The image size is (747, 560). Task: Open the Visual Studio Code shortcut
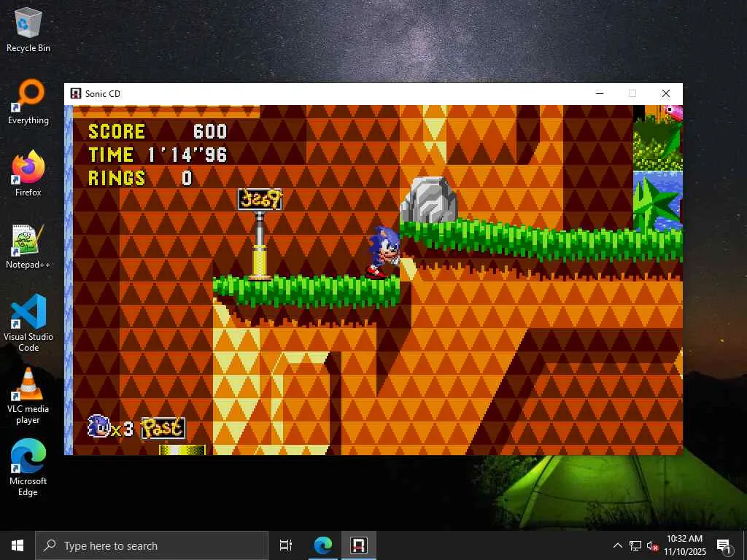click(x=28, y=323)
